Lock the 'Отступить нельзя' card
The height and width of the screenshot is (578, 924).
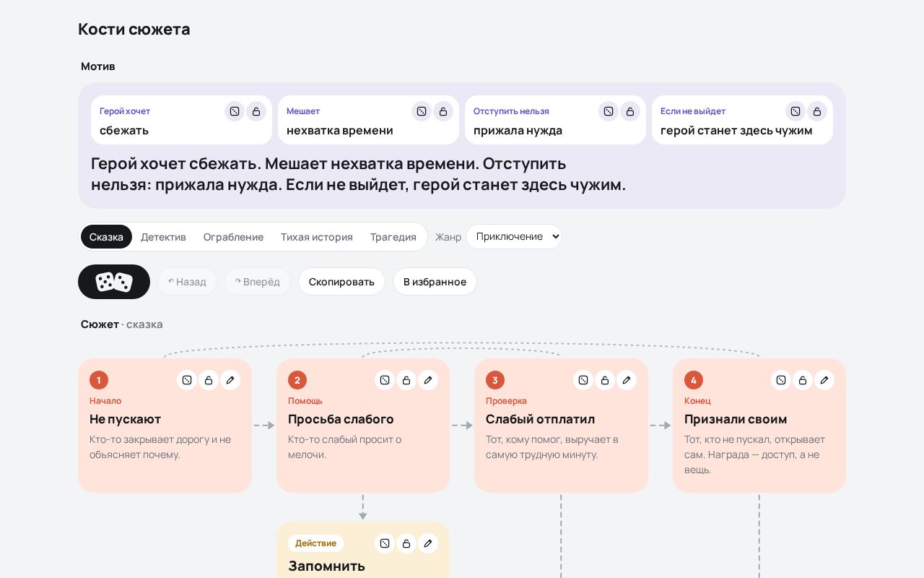(630, 111)
